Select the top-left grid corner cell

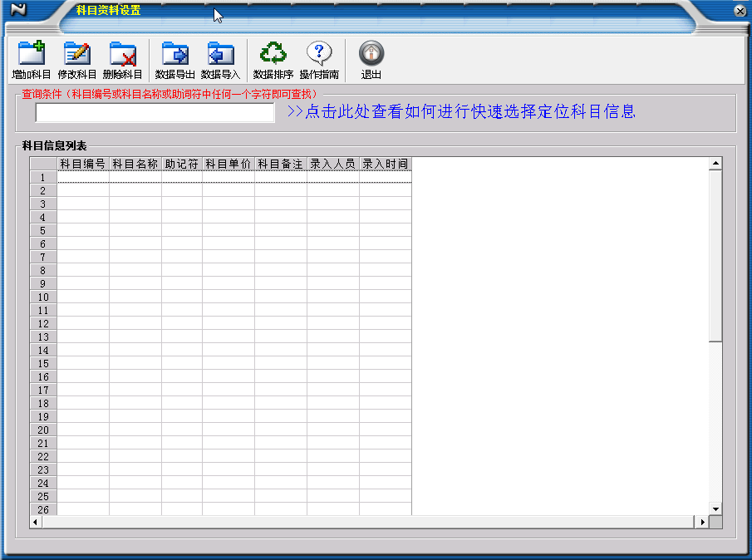[43, 164]
